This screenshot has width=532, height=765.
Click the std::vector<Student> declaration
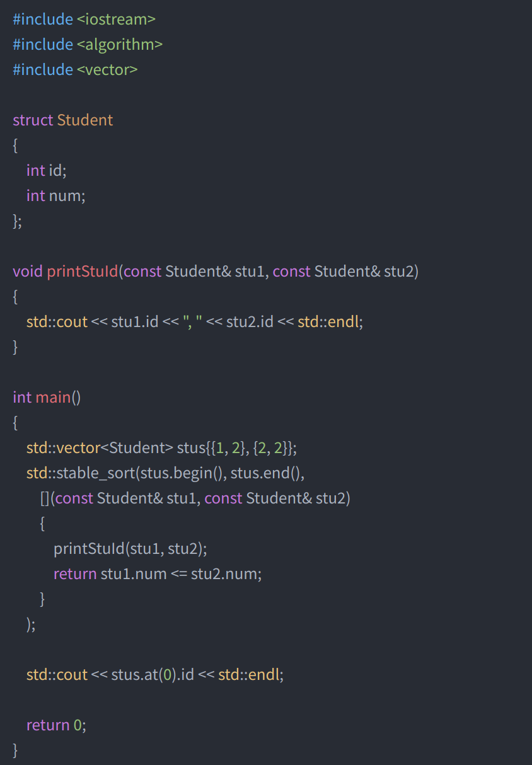click(99, 448)
